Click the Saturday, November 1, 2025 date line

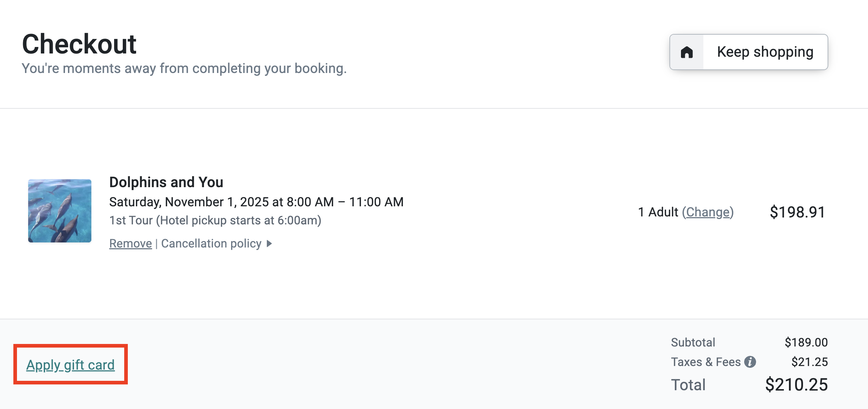[256, 202]
